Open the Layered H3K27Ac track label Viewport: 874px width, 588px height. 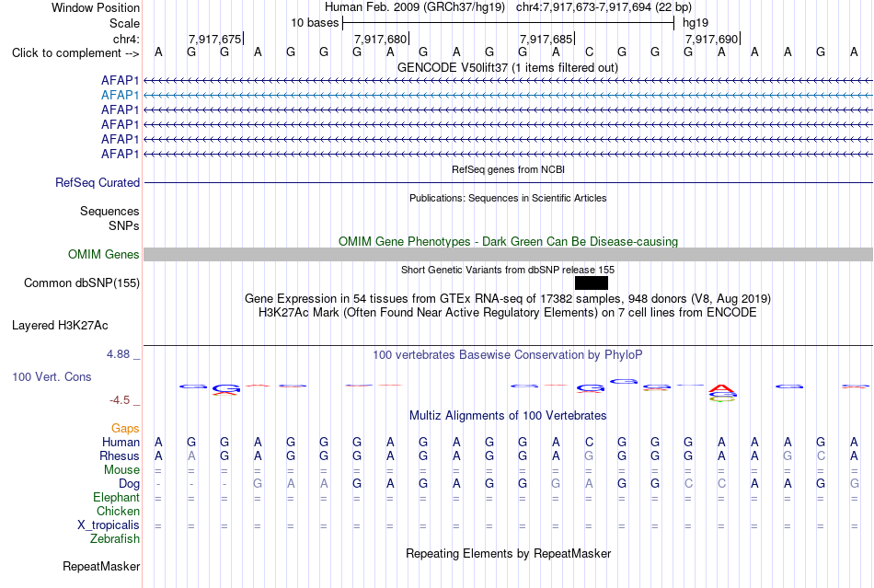pyautogui.click(x=60, y=326)
